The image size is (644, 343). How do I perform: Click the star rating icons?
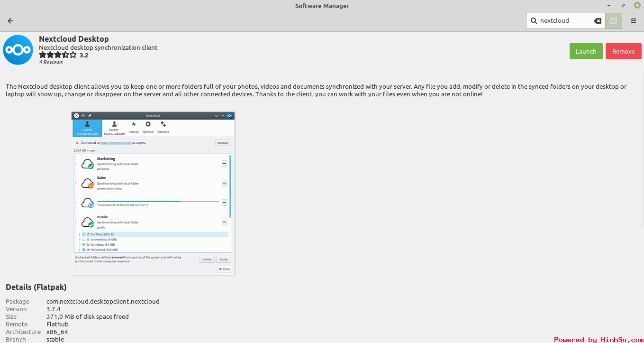[x=58, y=55]
